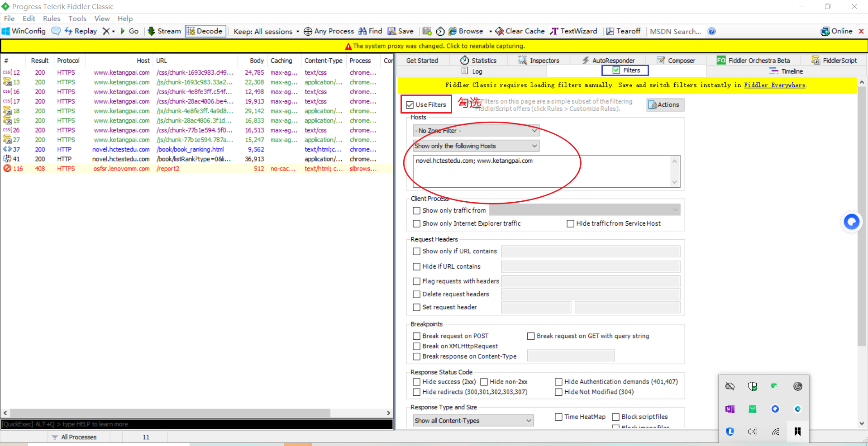The height and width of the screenshot is (446, 868).
Task: Click All Processes in status bar
Action: coord(74,437)
